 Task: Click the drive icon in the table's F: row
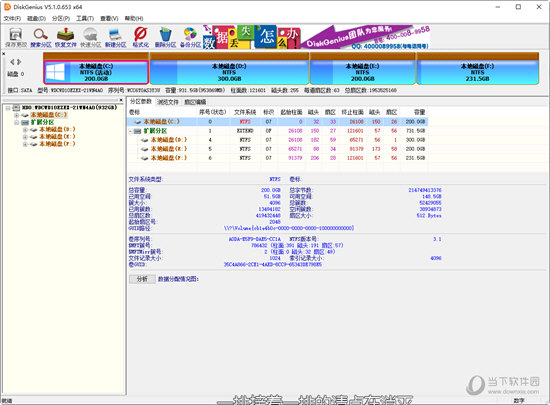[145, 158]
